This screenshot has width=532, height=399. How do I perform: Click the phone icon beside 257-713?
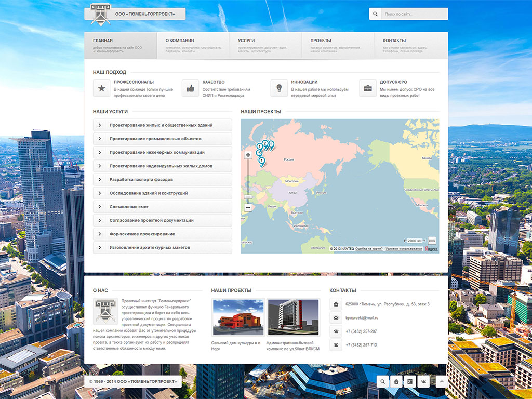pos(336,345)
